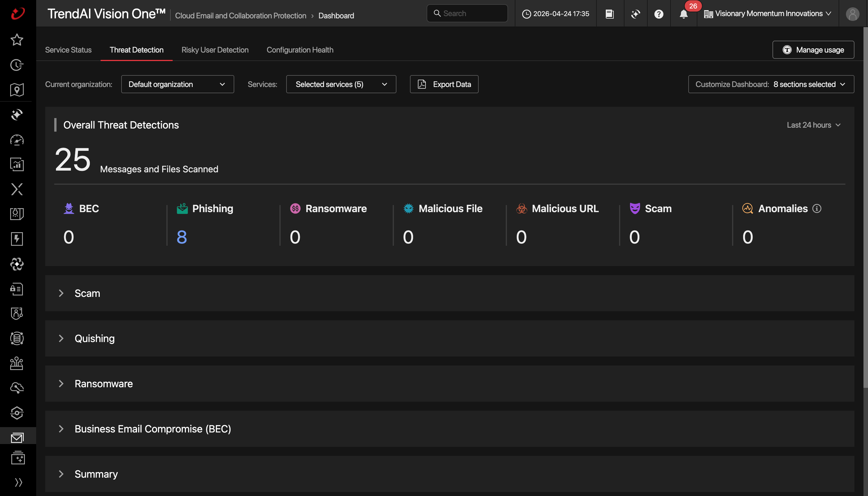Open the X-shaped XDR sidebar icon
This screenshot has height=496, width=868.
[x=17, y=190]
